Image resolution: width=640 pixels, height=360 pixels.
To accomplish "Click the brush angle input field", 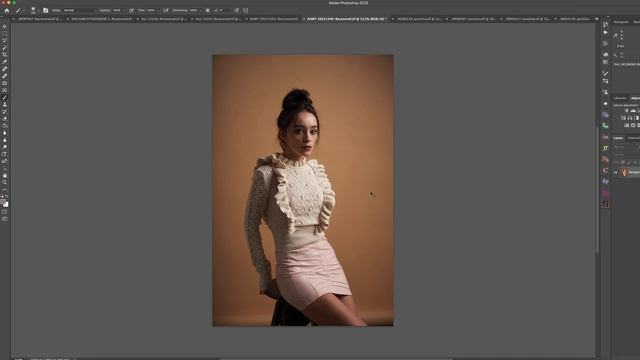I will click(223, 10).
